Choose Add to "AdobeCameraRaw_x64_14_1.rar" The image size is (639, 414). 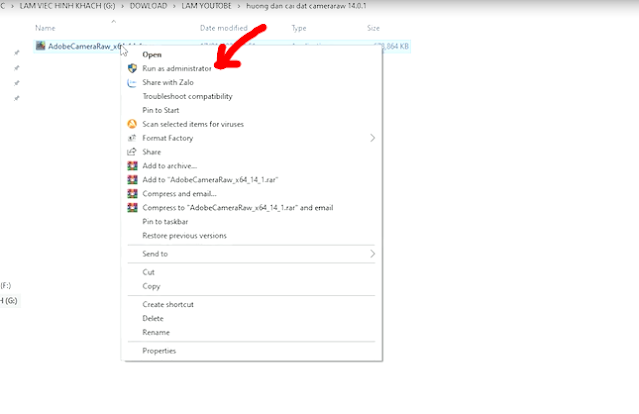pyautogui.click(x=210, y=180)
